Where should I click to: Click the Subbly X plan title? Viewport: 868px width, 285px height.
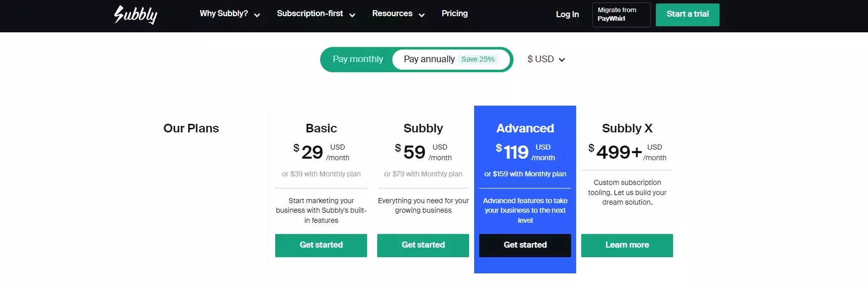tap(627, 128)
